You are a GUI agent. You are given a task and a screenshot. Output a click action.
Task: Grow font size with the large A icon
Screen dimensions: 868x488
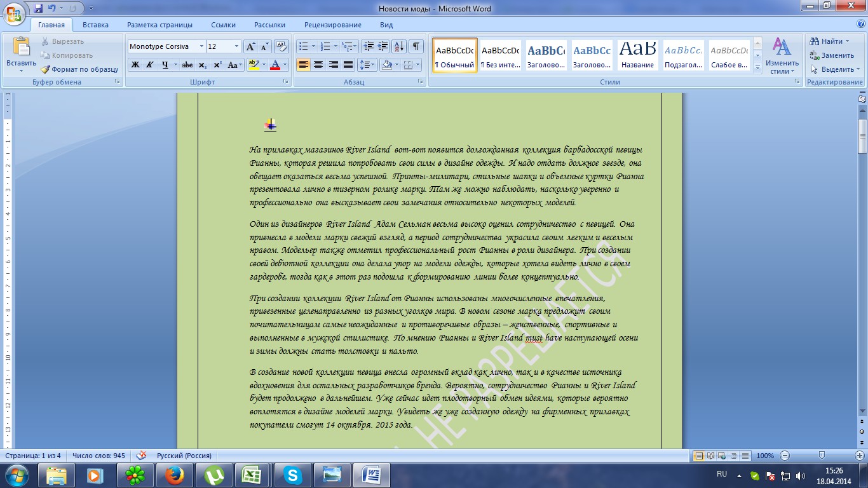coord(250,46)
